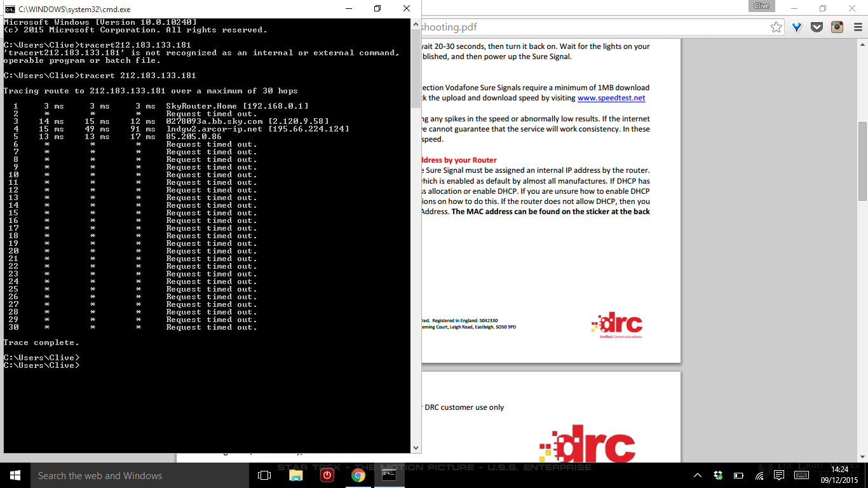868x488 pixels.
Task: Click the '0278093a.bb.sky.com [2.120.9.58]' hop line
Action: 171,121
